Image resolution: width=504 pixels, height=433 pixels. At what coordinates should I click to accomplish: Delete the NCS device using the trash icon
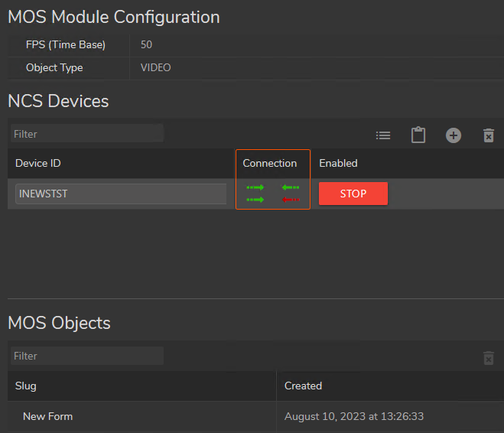(x=489, y=135)
